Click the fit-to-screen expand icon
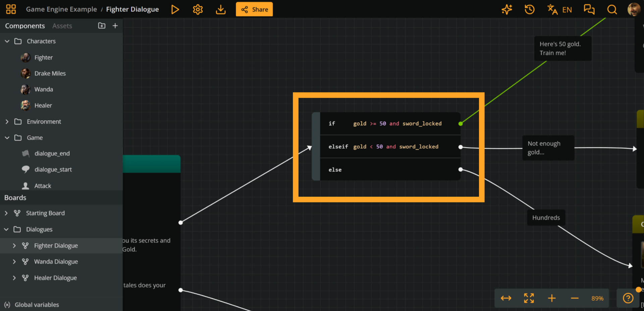The height and width of the screenshot is (311, 644). pos(529,298)
